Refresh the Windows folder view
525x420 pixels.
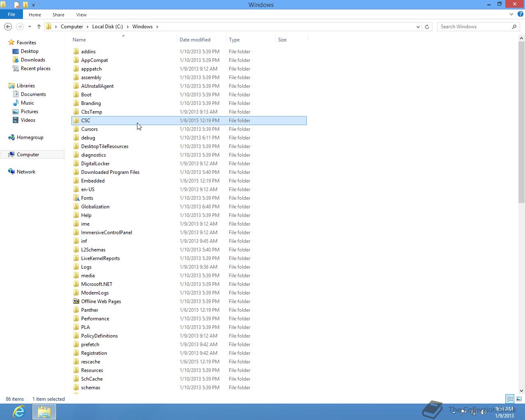427,27
